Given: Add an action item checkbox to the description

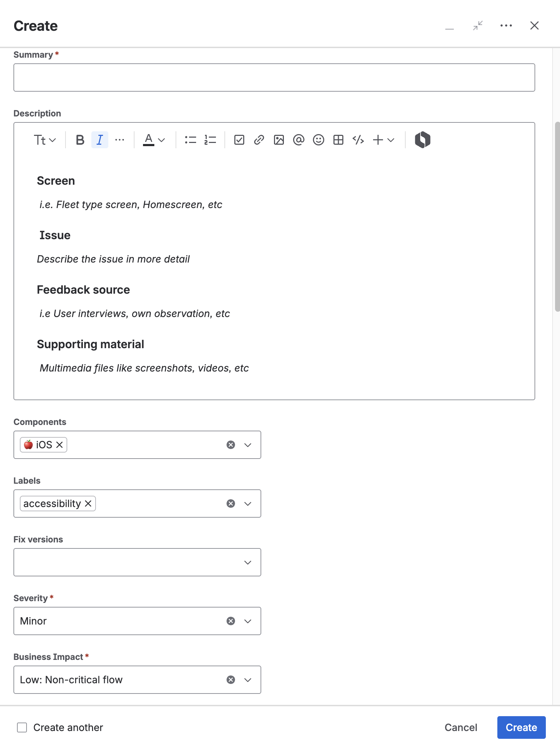Looking at the screenshot, I should [239, 140].
